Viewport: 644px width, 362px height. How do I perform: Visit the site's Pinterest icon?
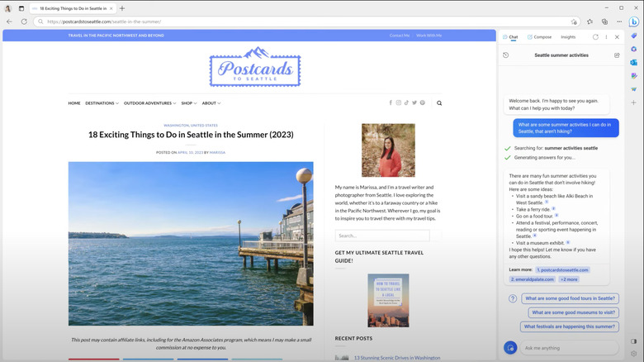(x=422, y=102)
